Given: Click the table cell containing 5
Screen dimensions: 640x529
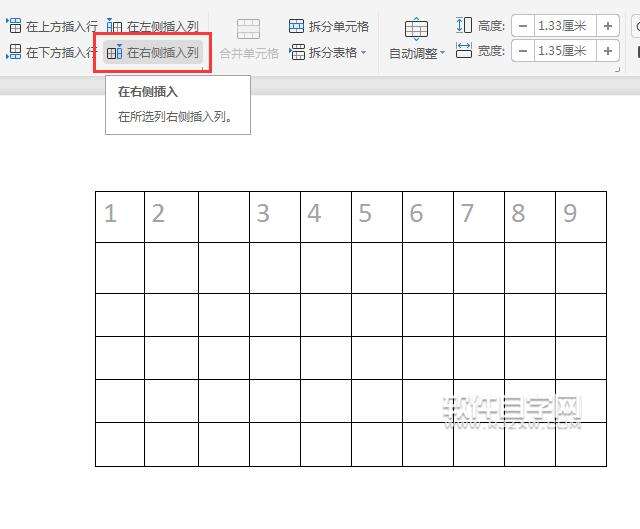Looking at the screenshot, I should [x=377, y=217].
